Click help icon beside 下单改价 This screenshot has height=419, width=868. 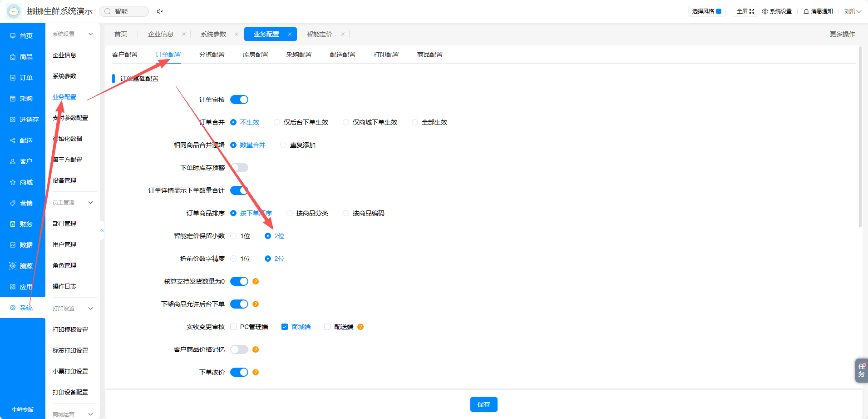[x=256, y=372]
